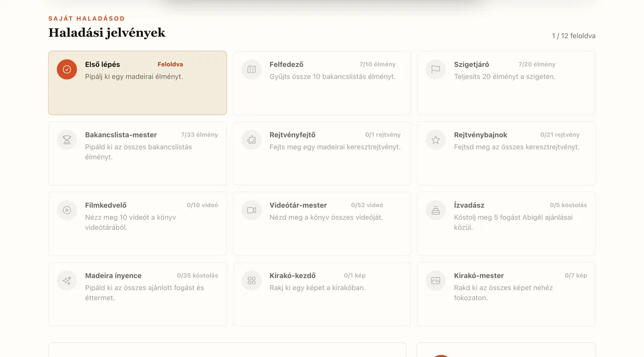The width and height of the screenshot is (644, 357).
Task: Click the puzzle piece icon of Rejtvényfejtő
Action: [x=252, y=140]
